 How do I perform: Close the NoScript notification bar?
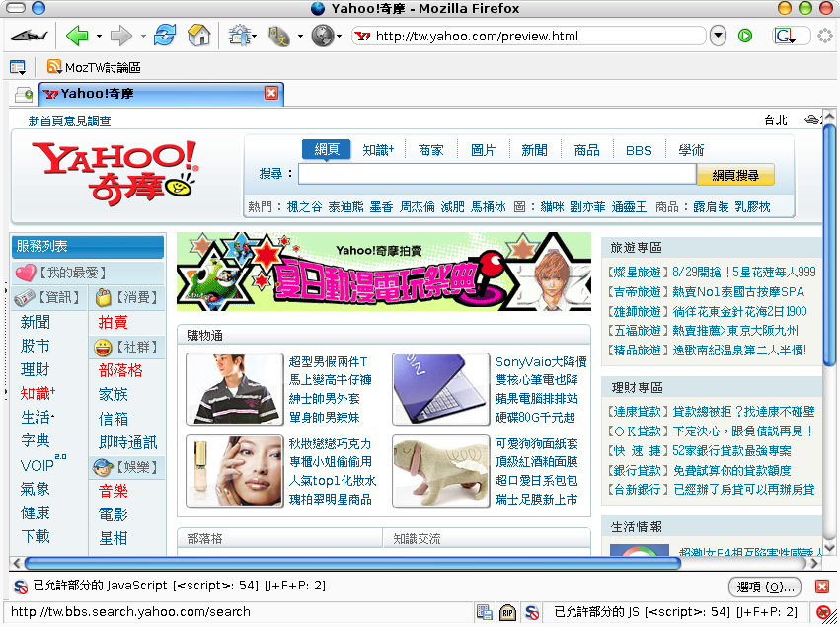822,587
